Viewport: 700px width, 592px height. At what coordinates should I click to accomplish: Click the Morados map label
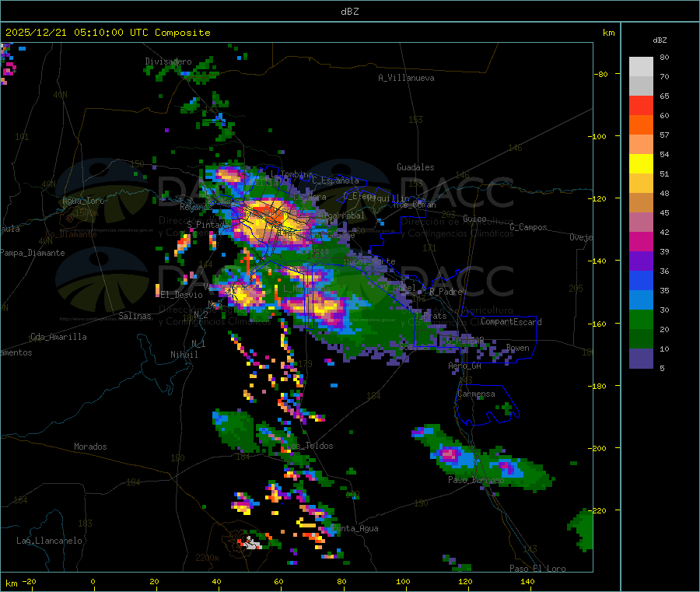click(x=90, y=447)
